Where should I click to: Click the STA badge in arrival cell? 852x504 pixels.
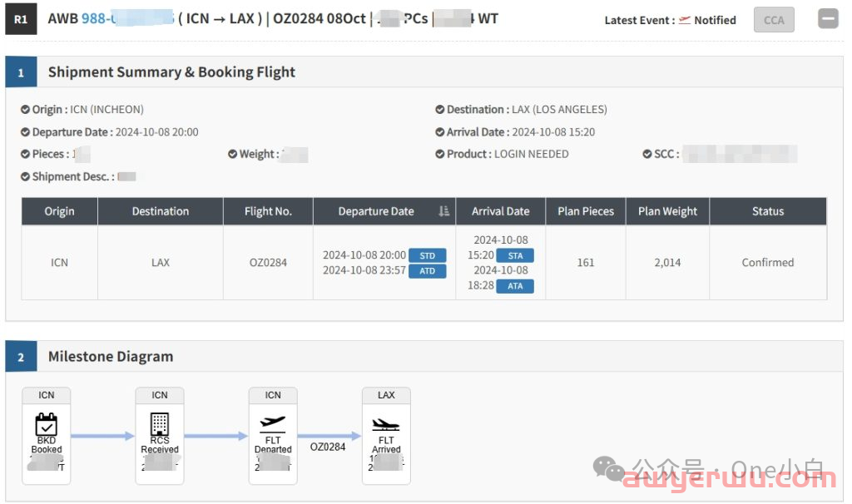click(x=515, y=255)
